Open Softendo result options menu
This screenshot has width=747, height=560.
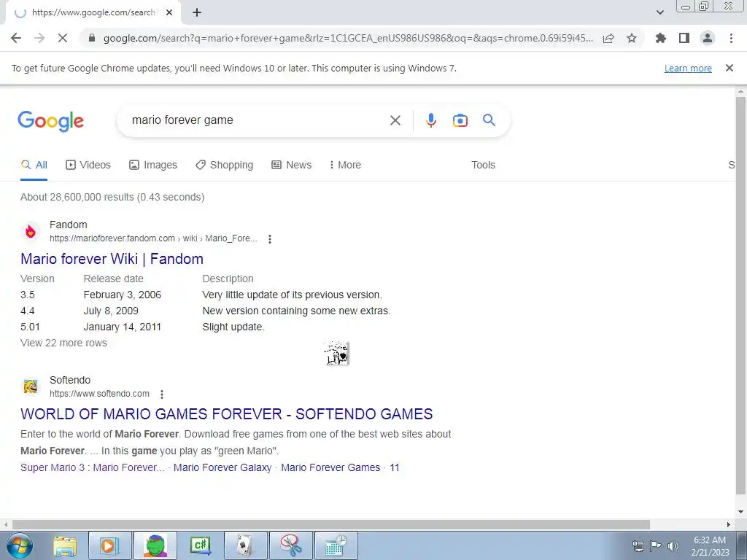point(162,394)
